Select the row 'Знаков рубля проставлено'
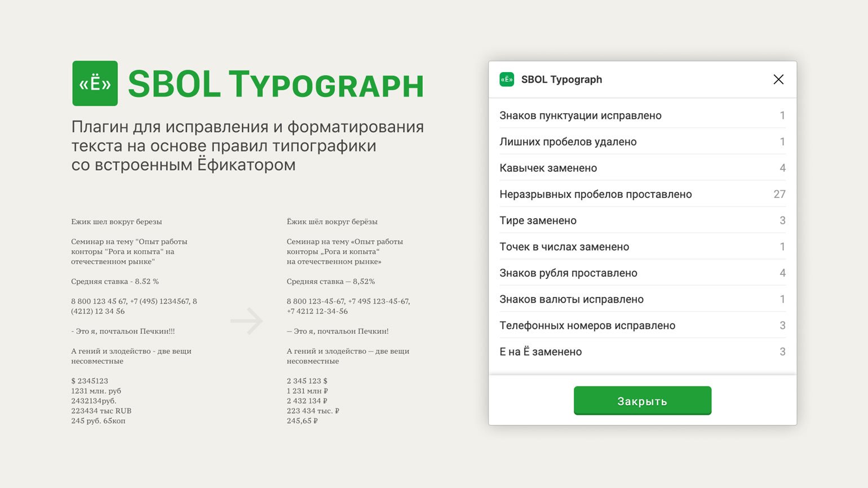 tap(643, 273)
